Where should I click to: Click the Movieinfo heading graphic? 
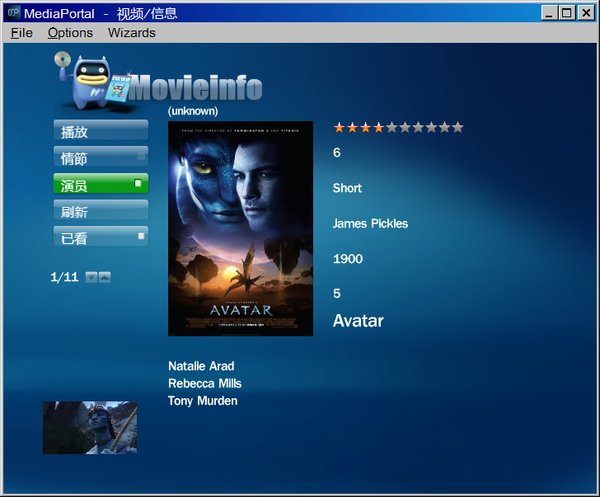[196, 88]
